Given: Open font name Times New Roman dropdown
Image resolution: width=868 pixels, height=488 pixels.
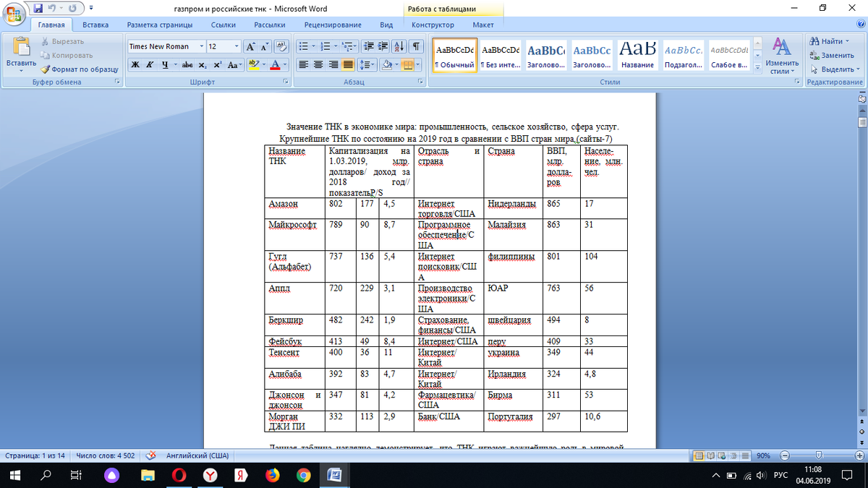Looking at the screenshot, I should click(x=201, y=46).
